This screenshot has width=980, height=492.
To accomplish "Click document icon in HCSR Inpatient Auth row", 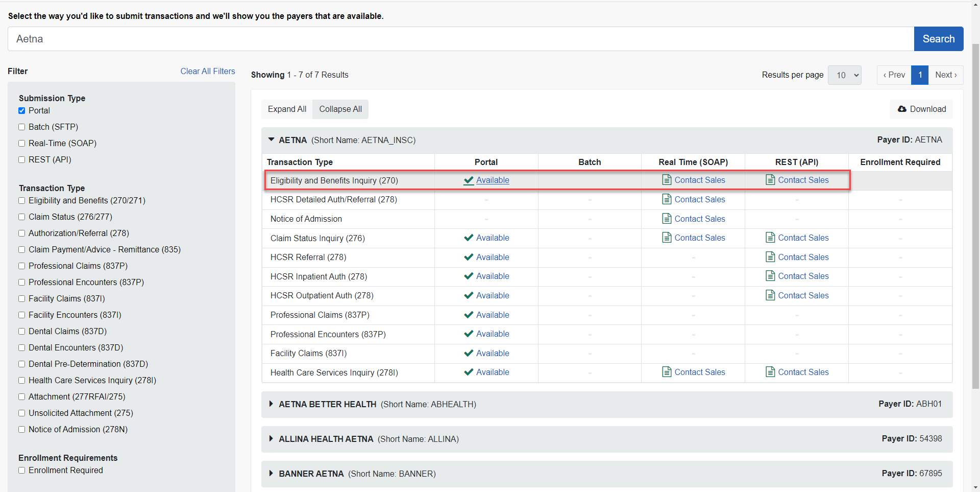I will point(770,276).
